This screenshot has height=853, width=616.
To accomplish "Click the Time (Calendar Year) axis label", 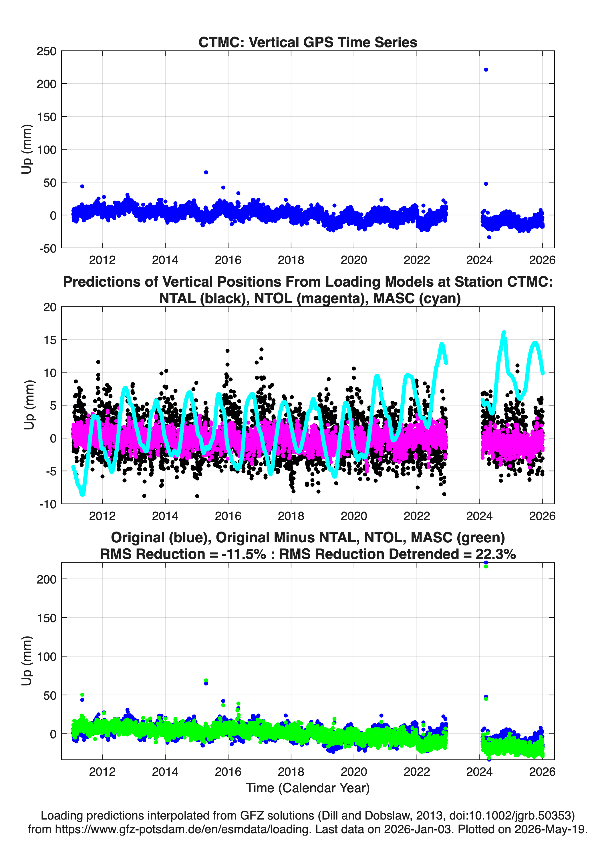I will [308, 787].
